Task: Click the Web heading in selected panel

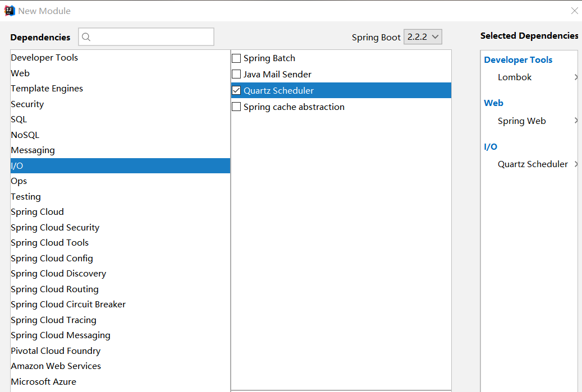Action: [x=493, y=103]
